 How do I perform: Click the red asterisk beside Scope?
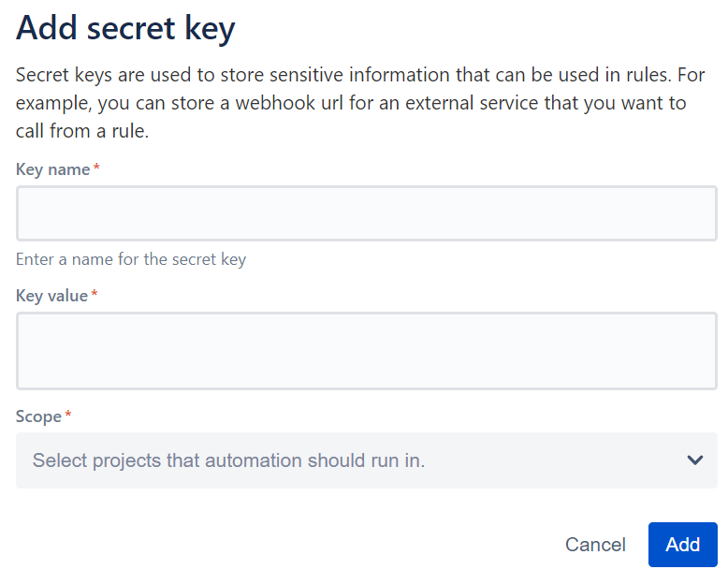coord(68,416)
